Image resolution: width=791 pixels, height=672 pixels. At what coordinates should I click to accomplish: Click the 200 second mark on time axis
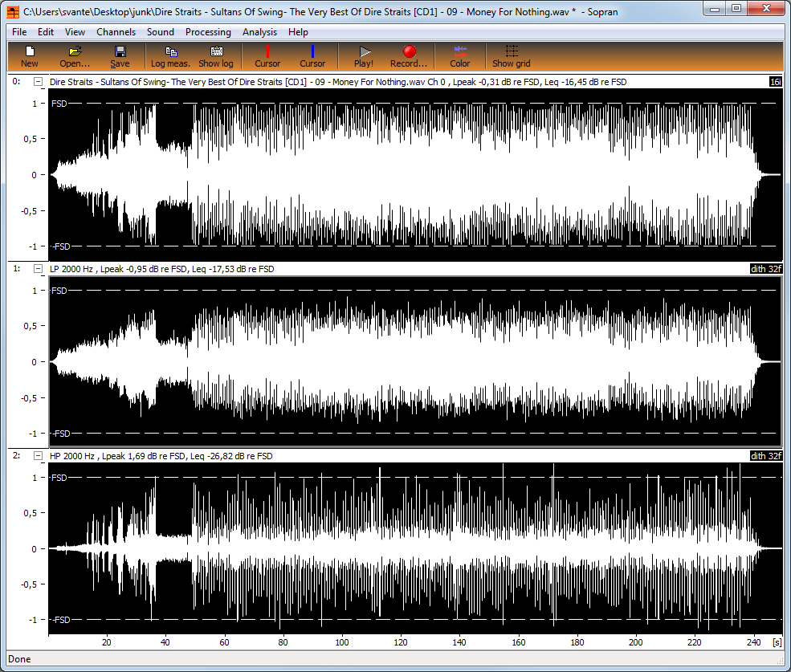(x=636, y=642)
